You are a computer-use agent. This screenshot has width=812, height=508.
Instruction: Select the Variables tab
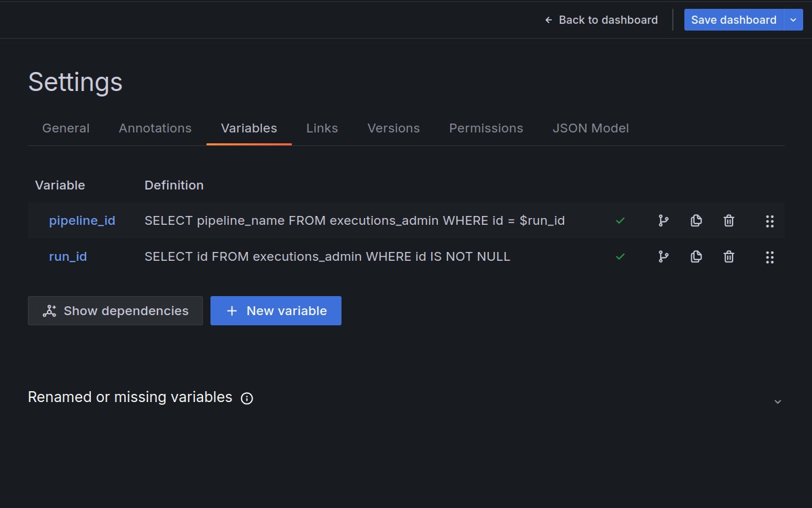249,128
